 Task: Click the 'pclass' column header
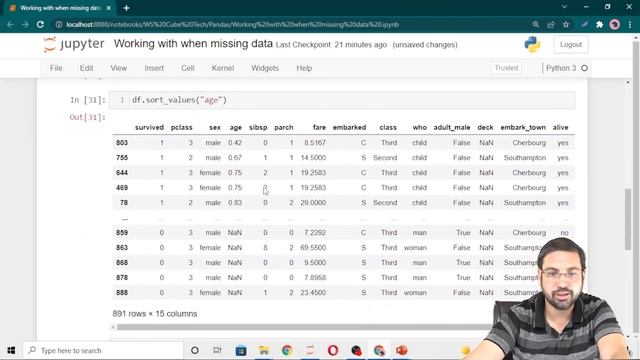tap(182, 127)
